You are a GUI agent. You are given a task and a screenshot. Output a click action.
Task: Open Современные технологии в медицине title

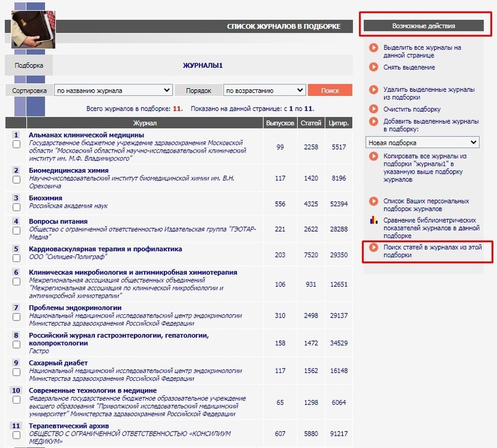click(92, 390)
